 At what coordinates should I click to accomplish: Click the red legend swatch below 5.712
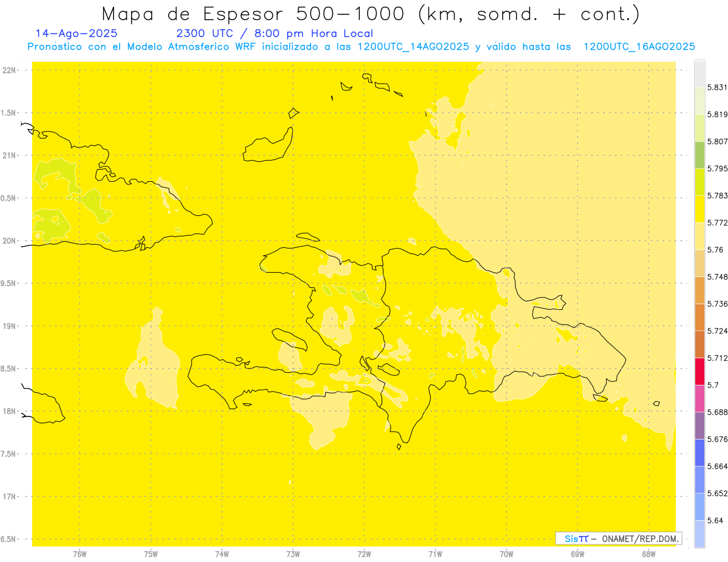(699, 371)
